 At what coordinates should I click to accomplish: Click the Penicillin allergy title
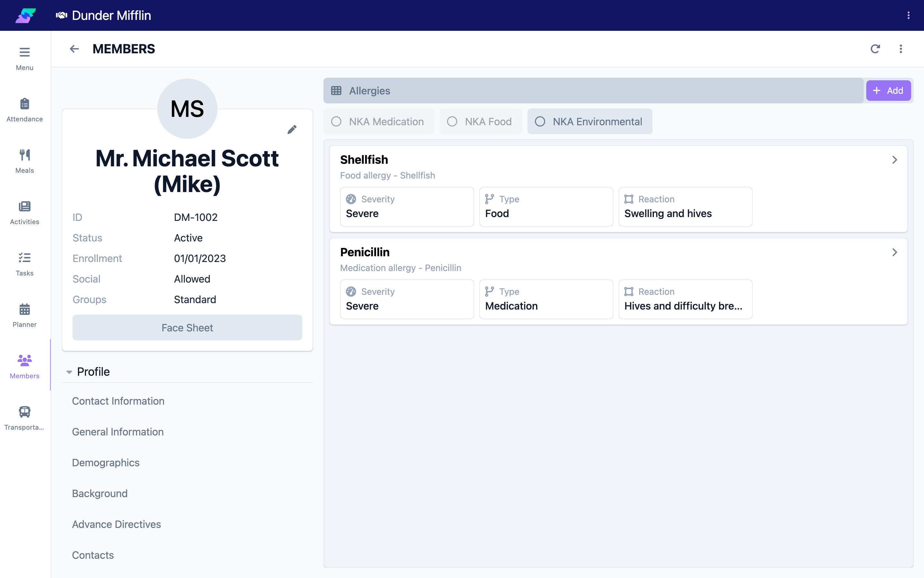tap(365, 252)
